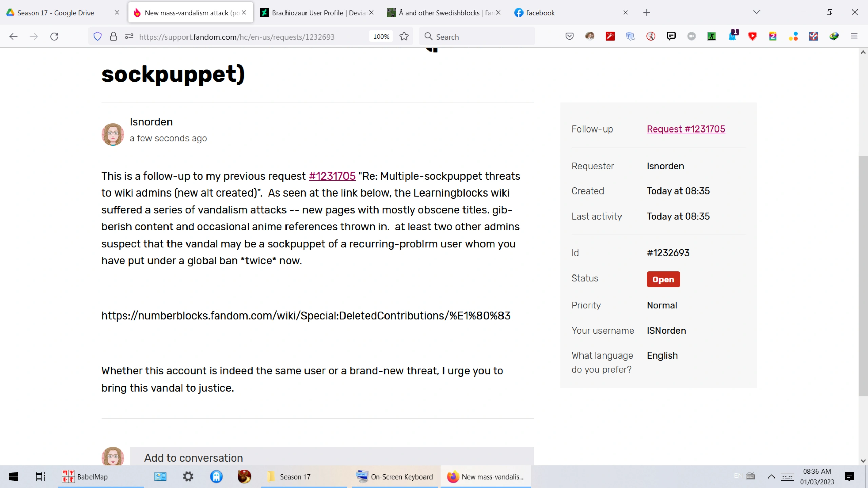Go back to the previous page
Image resolution: width=868 pixels, height=488 pixels.
[x=14, y=36]
